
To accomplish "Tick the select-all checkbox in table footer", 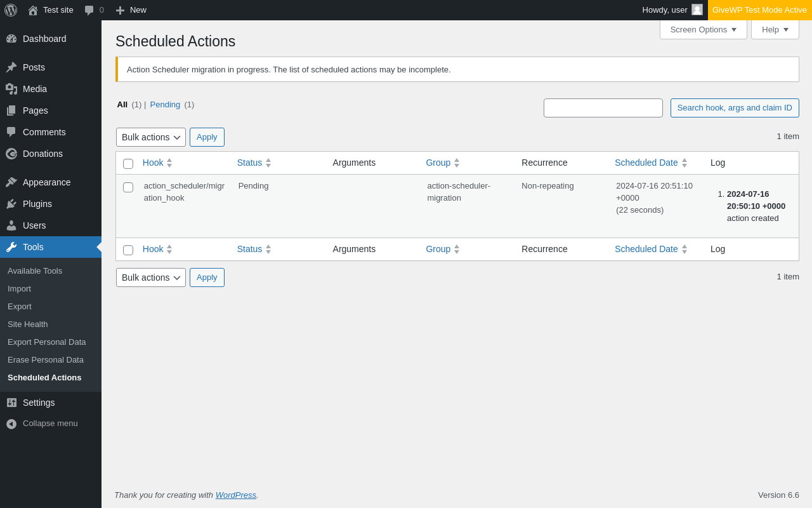I will click(128, 250).
